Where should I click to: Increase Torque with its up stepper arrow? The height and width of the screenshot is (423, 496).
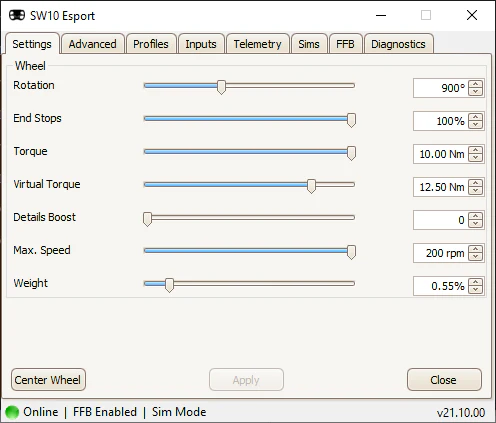[x=475, y=150]
